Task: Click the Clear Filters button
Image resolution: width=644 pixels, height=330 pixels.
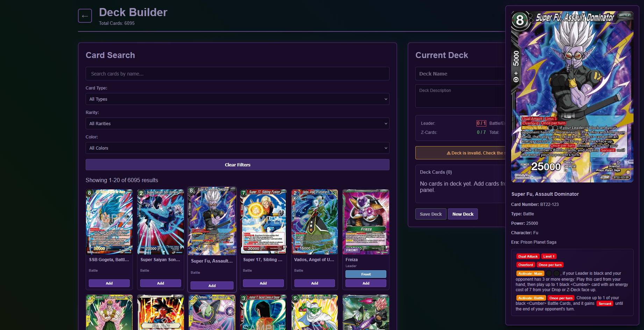Action: coord(237,165)
